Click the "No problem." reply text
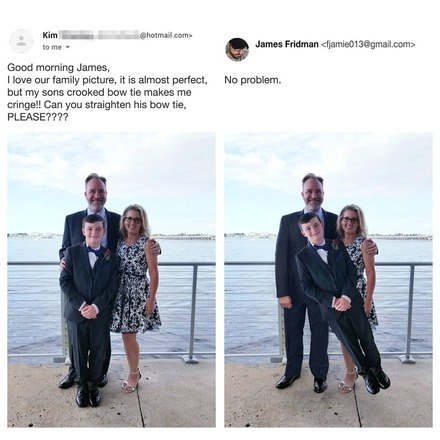Image resolution: width=440 pixels, height=440 pixels. click(253, 80)
